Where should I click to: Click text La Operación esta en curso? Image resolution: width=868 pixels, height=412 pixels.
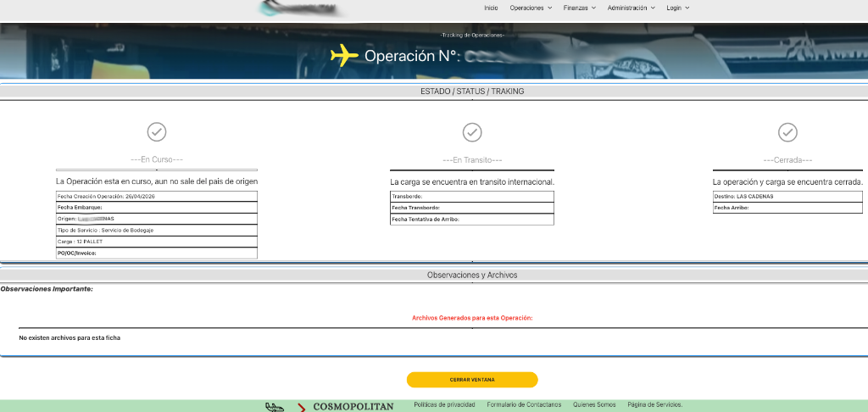point(157,181)
